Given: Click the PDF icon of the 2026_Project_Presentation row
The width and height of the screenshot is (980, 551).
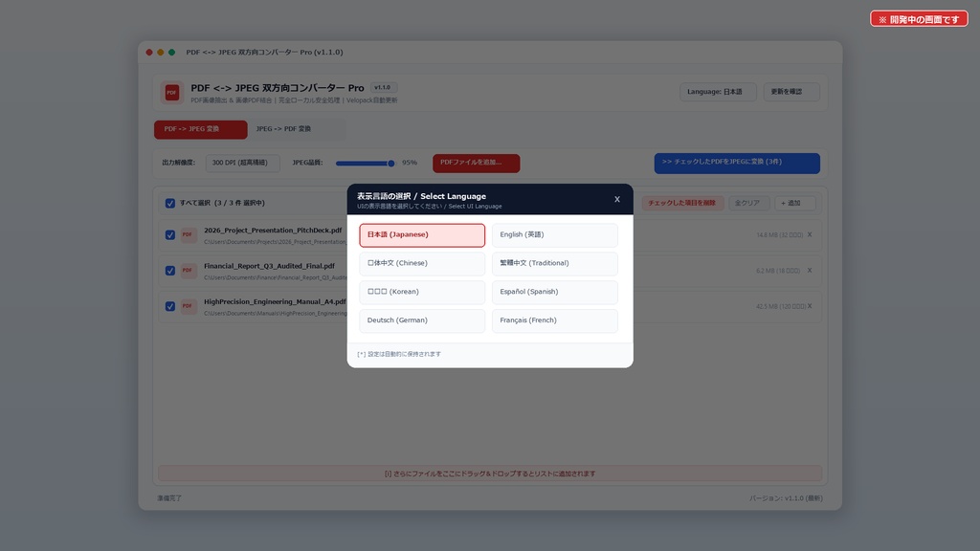Looking at the screenshot, I should pos(189,235).
